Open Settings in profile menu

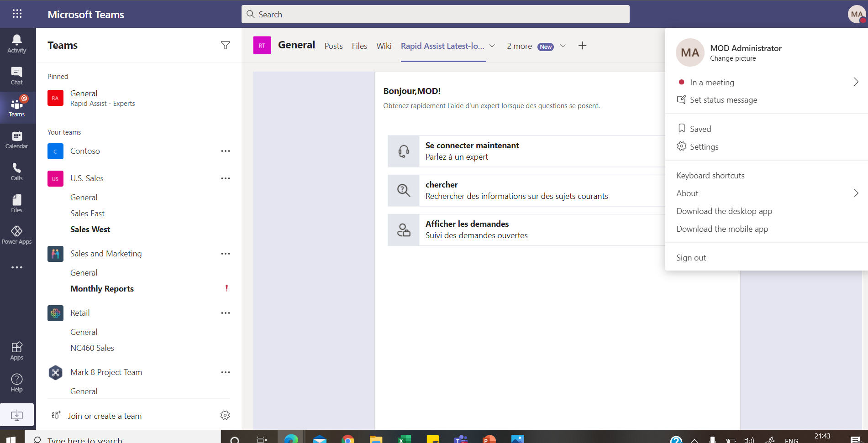pyautogui.click(x=698, y=146)
